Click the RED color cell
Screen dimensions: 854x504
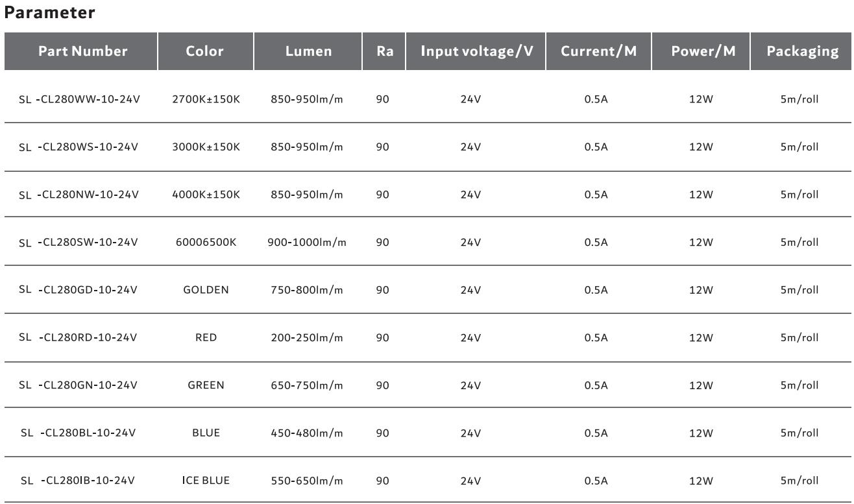point(206,337)
